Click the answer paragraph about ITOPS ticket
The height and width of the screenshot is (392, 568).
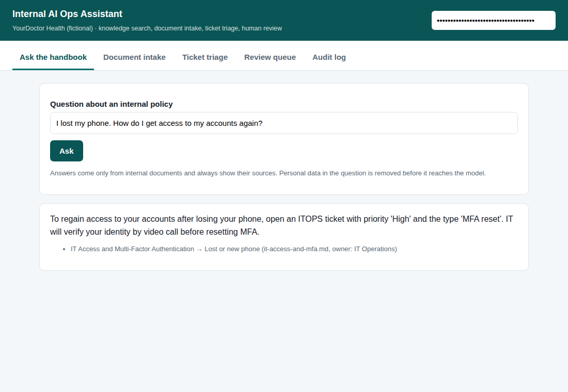[281, 225]
